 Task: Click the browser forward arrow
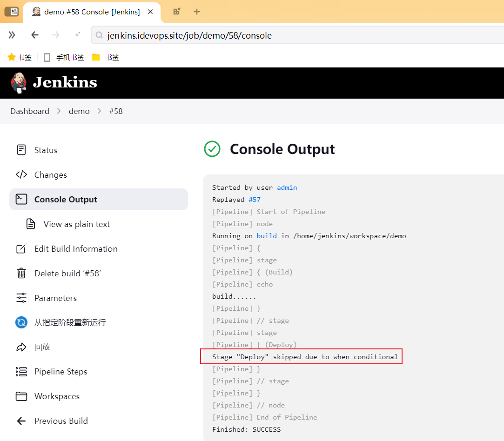56,35
